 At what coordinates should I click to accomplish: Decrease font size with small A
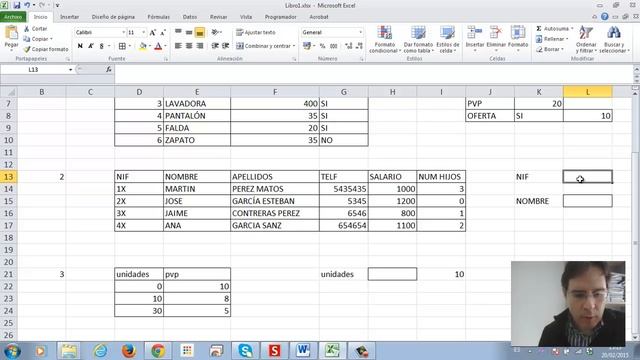click(162, 32)
